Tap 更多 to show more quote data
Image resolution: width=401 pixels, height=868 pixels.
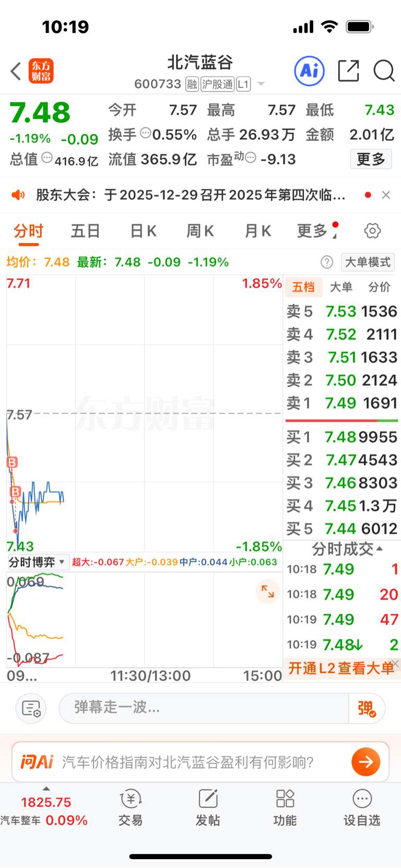click(371, 159)
